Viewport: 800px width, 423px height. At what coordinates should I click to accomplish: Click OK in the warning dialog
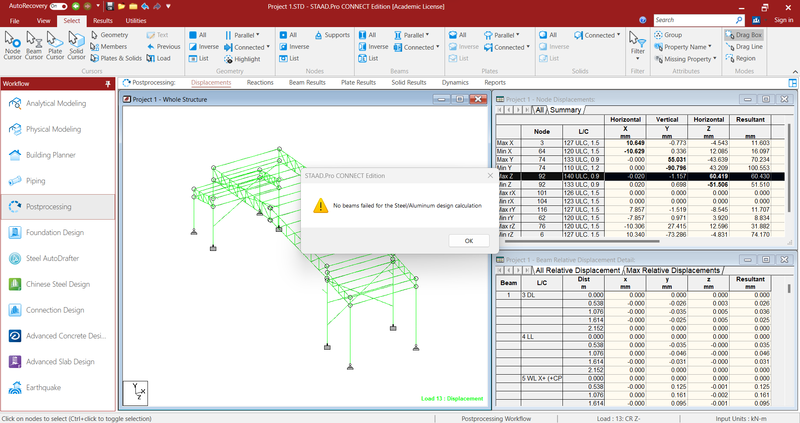[469, 241]
